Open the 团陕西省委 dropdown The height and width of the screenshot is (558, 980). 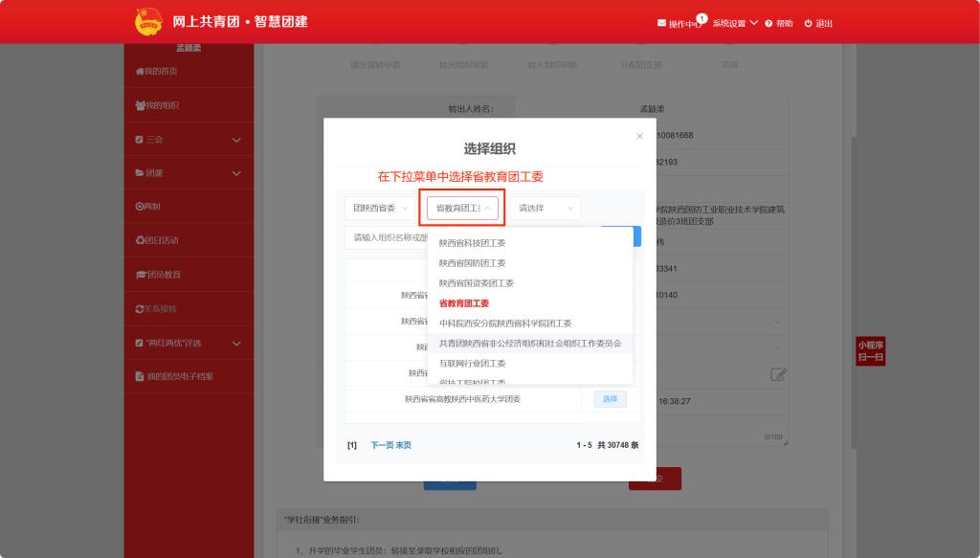[380, 208]
